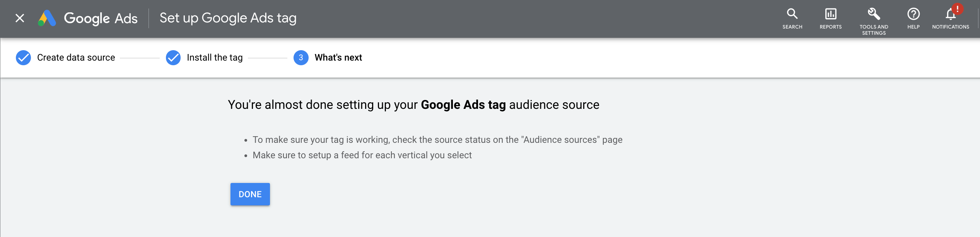The height and width of the screenshot is (237, 980).
Task: Click the "You're almost done" heading
Action: point(413,105)
